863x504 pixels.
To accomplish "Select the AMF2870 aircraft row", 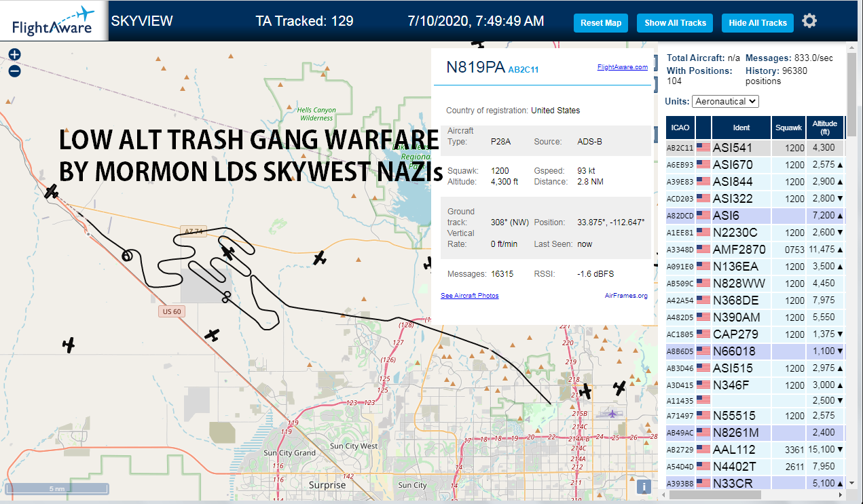I will (755, 249).
